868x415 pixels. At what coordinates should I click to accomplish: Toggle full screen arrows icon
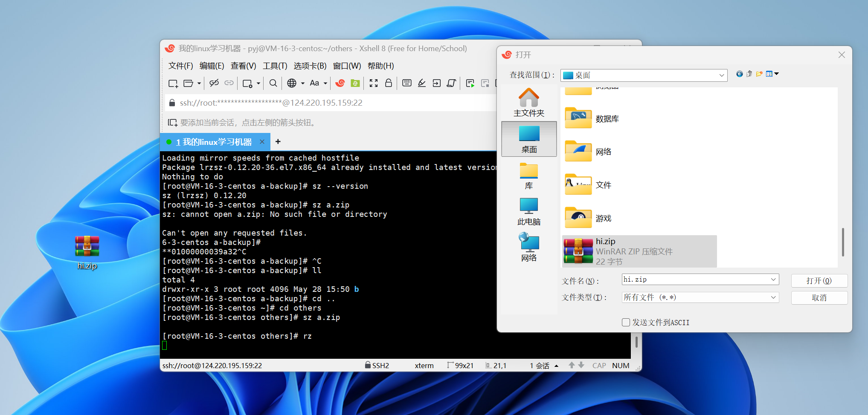[x=374, y=83]
